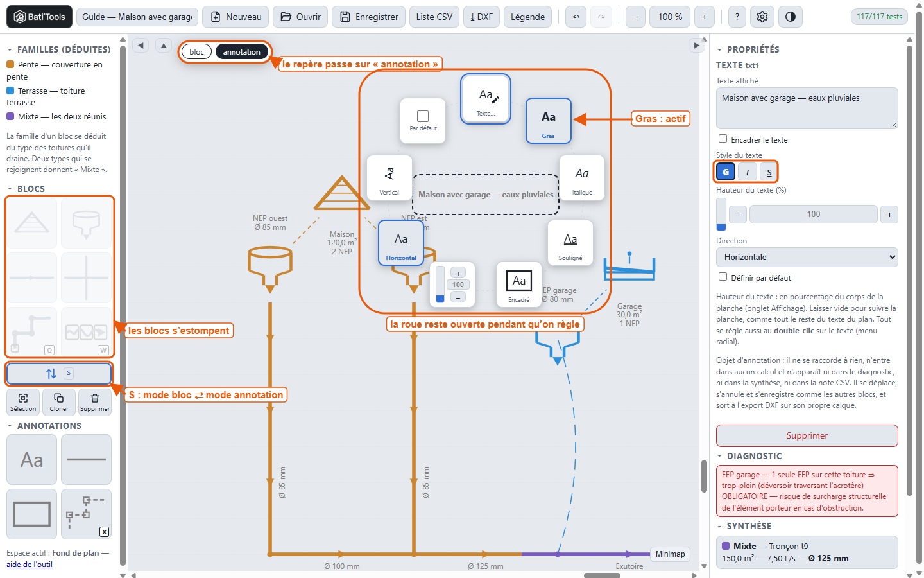The width and height of the screenshot is (924, 578).
Task: Select Vertical in the radial menu
Action: tap(389, 178)
